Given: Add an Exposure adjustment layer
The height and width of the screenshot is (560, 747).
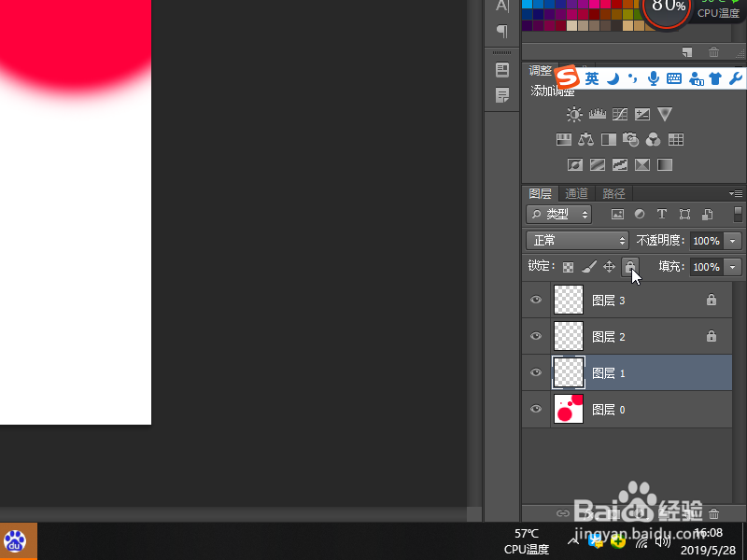Looking at the screenshot, I should pyautogui.click(x=642, y=114).
